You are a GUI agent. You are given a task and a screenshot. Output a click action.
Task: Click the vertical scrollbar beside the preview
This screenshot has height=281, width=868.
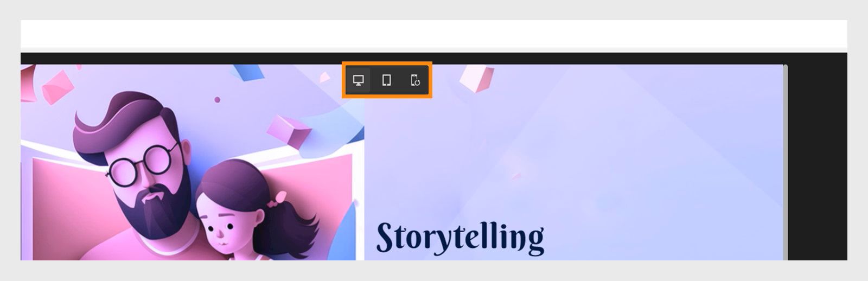click(x=785, y=162)
